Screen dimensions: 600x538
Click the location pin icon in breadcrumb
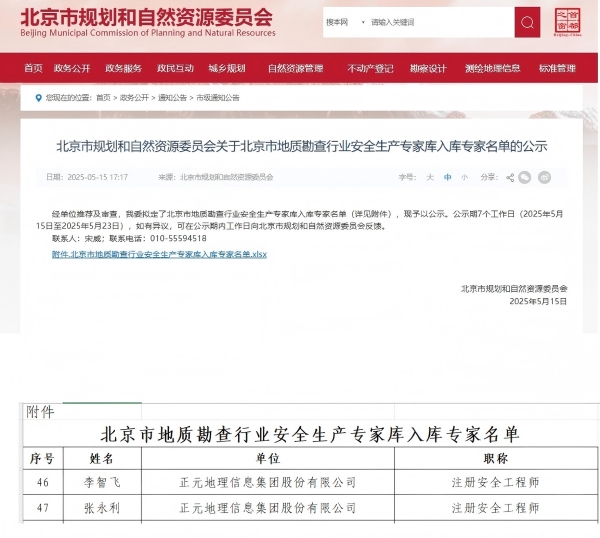point(39,98)
